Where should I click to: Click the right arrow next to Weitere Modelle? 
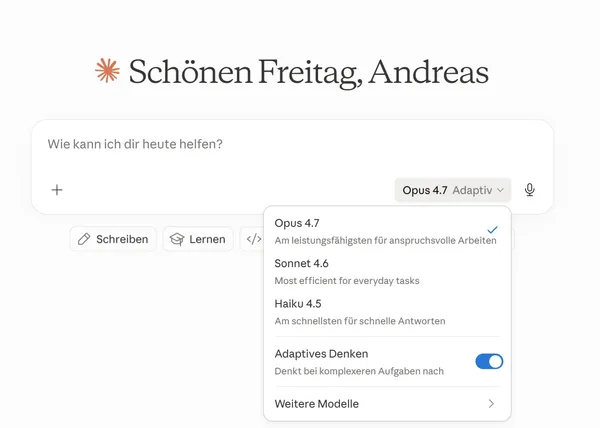click(x=491, y=404)
